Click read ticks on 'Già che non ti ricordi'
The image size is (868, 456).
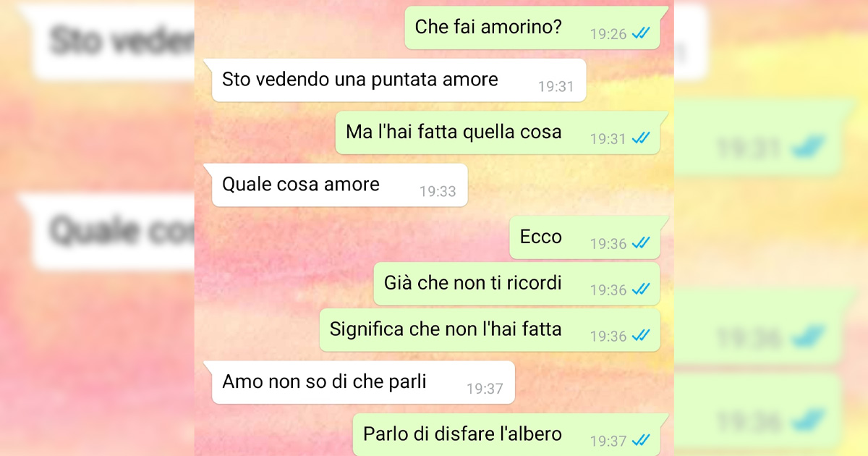(640, 290)
